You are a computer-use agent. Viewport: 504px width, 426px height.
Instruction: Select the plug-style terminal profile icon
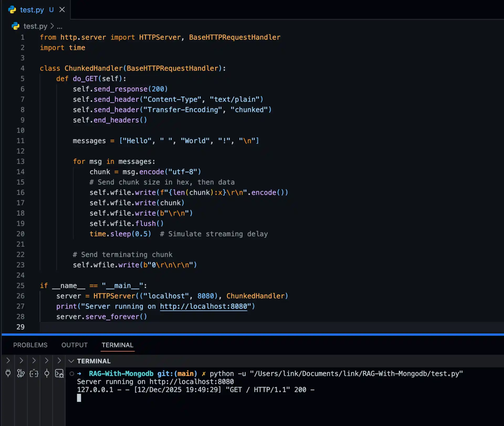click(8, 373)
